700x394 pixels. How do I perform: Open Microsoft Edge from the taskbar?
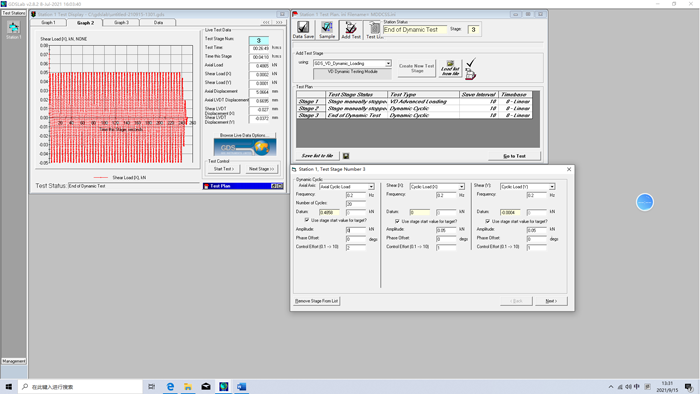pos(170,386)
